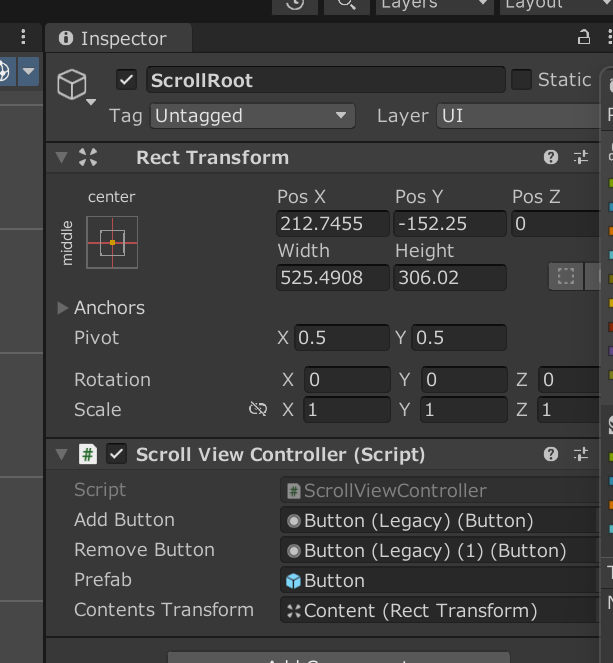Click the Pos Y field
Screen dimensions: 613x663
[450, 224]
